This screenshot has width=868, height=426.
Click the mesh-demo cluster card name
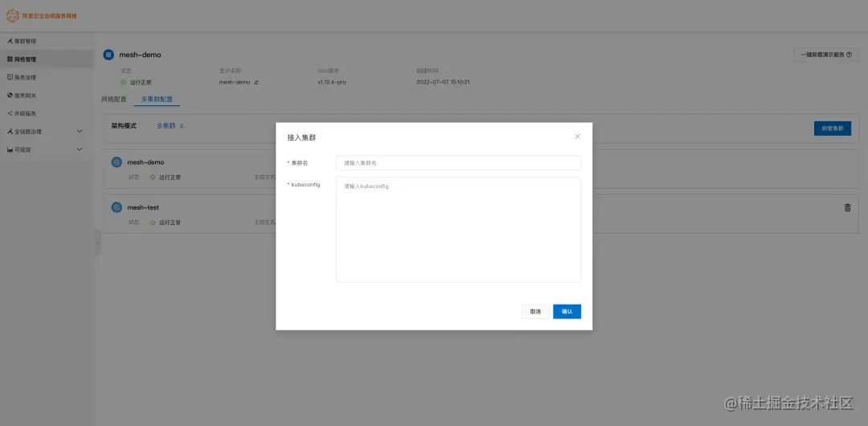[145, 162]
